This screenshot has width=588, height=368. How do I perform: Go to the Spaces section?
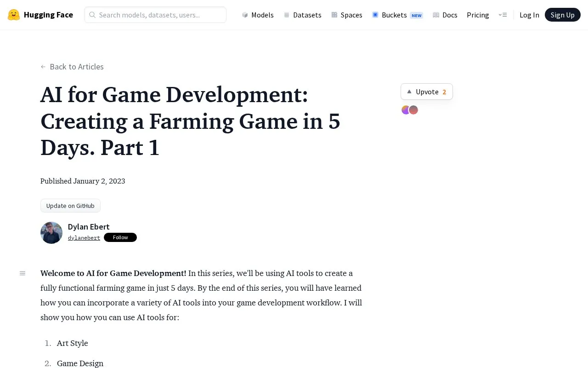[x=347, y=15]
